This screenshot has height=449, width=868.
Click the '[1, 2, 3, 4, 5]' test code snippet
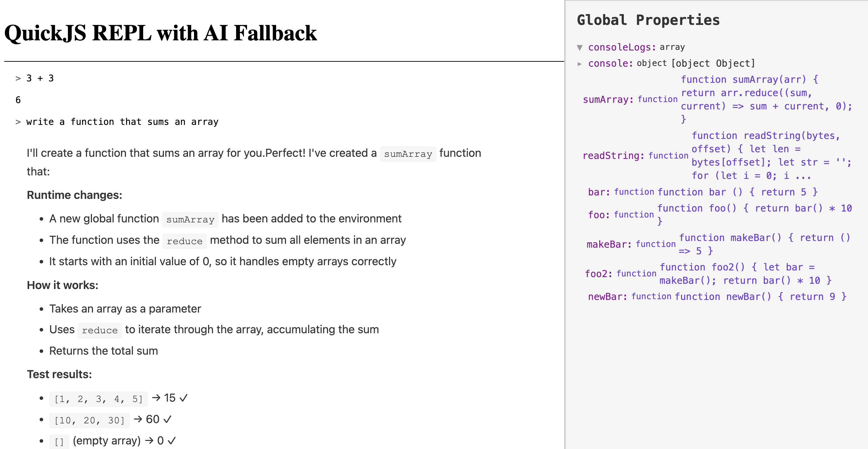tap(98, 399)
